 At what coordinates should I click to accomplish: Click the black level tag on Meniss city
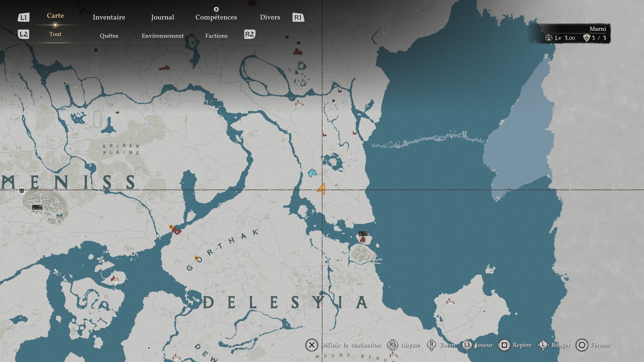coord(37,207)
